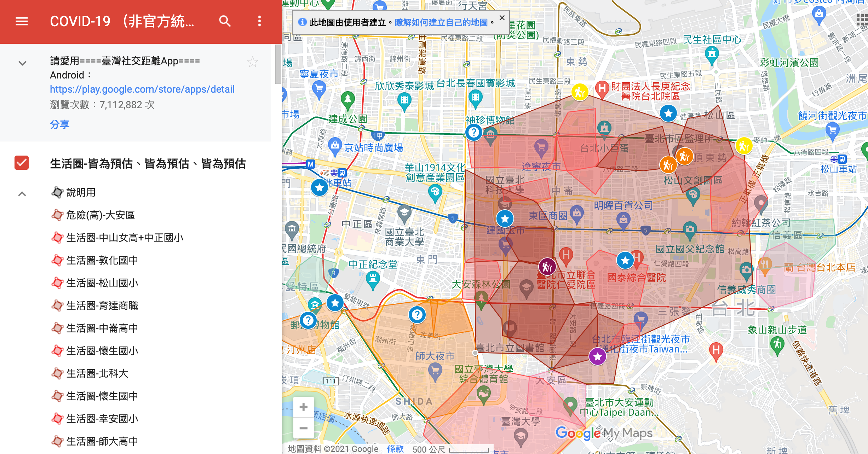Image resolution: width=868 pixels, height=454 pixels.
Task: Collapse the map description chevron
Action: pos(22,63)
